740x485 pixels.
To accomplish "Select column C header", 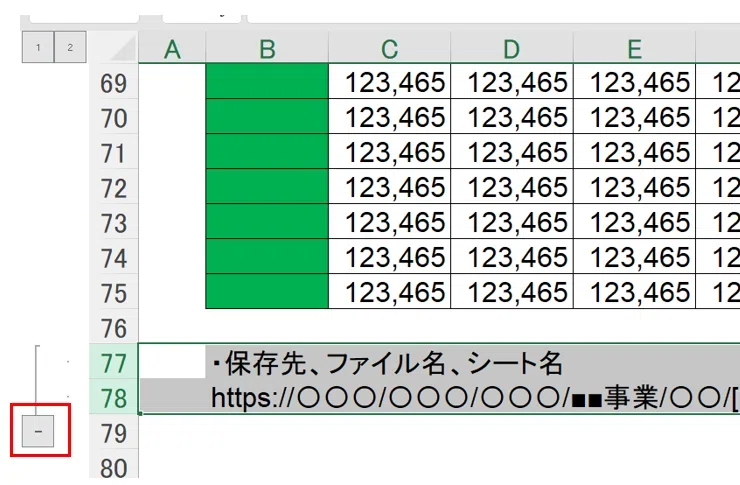I will click(x=389, y=48).
